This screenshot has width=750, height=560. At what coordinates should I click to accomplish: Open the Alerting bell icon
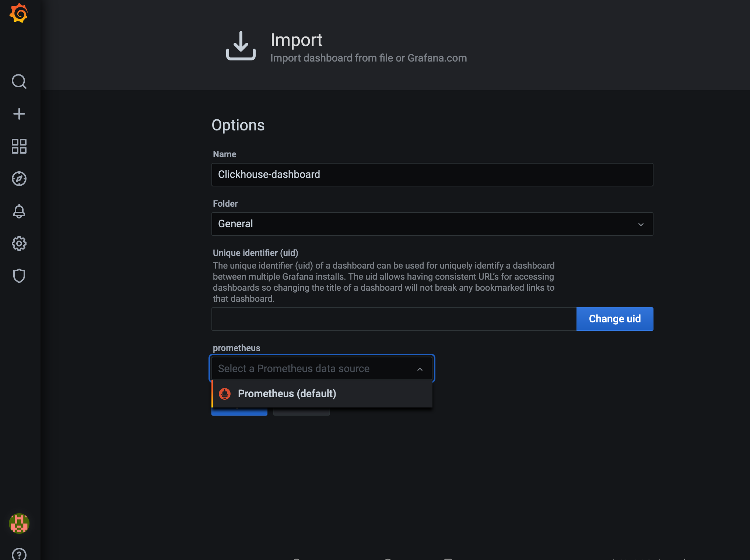point(19,211)
